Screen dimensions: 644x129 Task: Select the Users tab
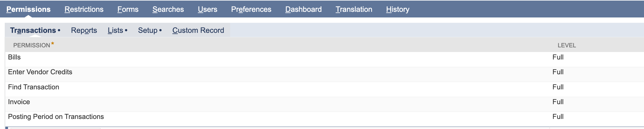tap(207, 9)
